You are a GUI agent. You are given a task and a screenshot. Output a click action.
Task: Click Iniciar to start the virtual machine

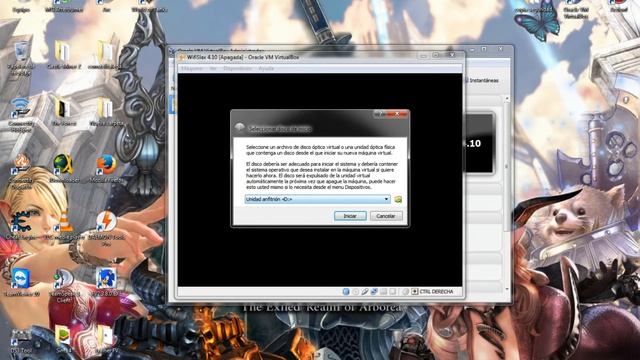[350, 216]
